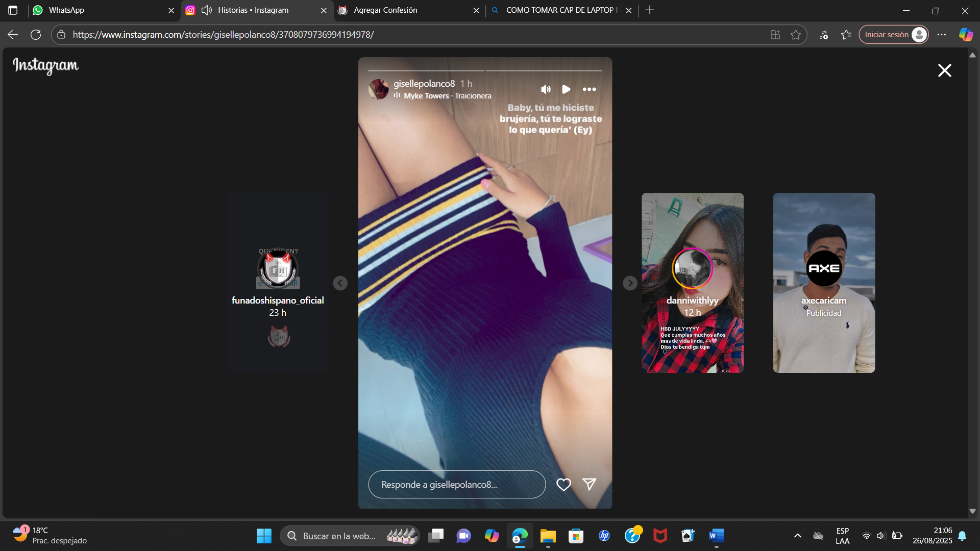Go to previous story with left chevron
Screen dimensions: 980x551
click(340, 283)
